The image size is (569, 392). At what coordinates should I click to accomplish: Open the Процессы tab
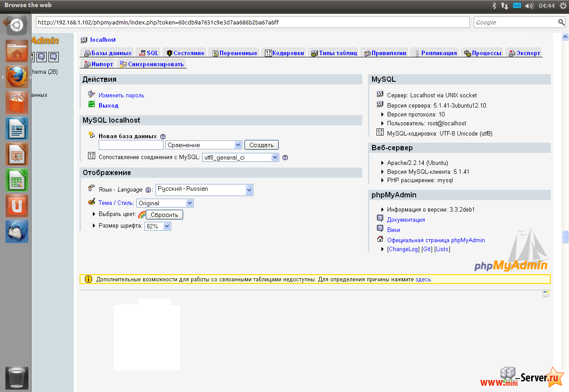[483, 53]
